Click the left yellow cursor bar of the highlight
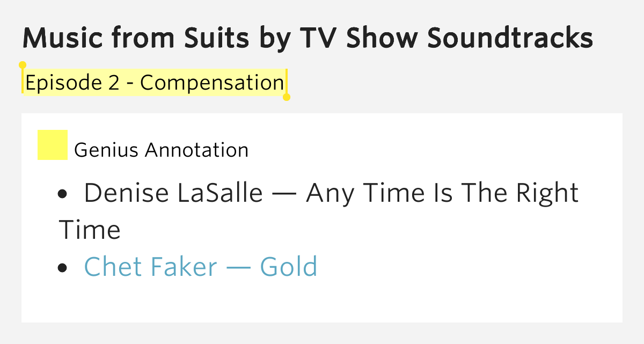The width and height of the screenshot is (644, 344). coord(23,81)
